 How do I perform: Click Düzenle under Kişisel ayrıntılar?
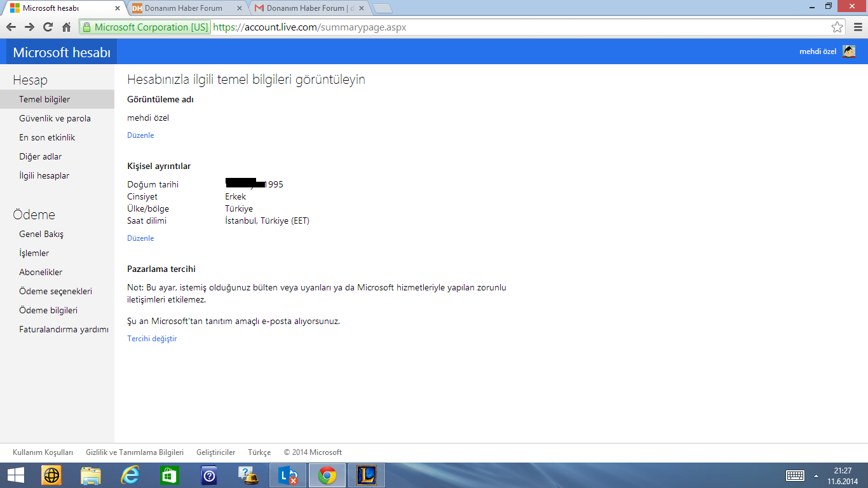coord(140,238)
